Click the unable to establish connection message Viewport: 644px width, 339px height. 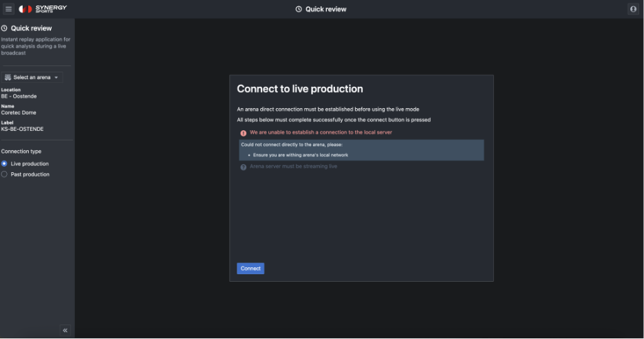point(321,132)
